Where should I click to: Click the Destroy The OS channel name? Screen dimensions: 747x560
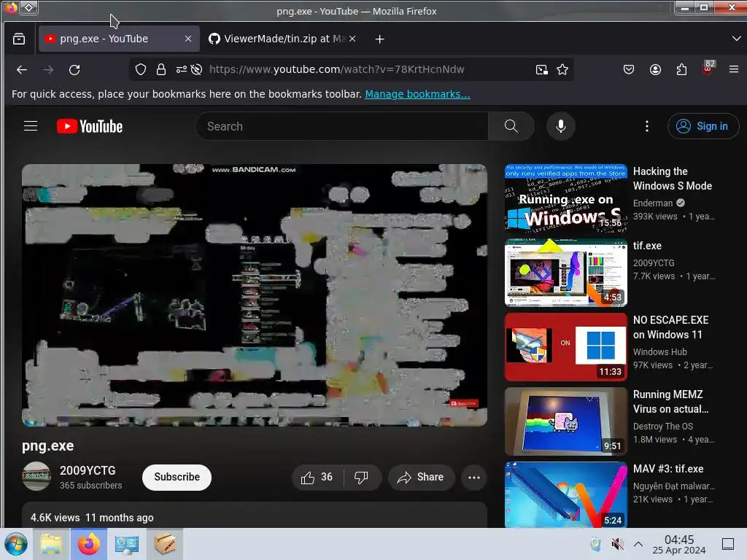[x=662, y=426]
